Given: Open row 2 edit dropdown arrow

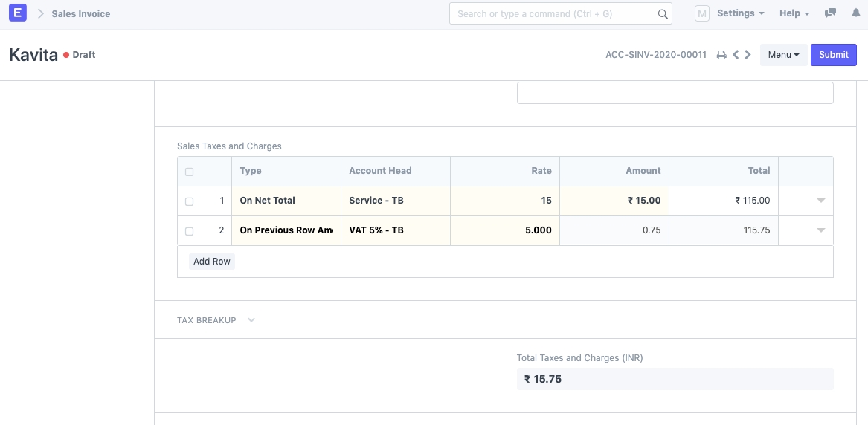Looking at the screenshot, I should click(x=821, y=230).
